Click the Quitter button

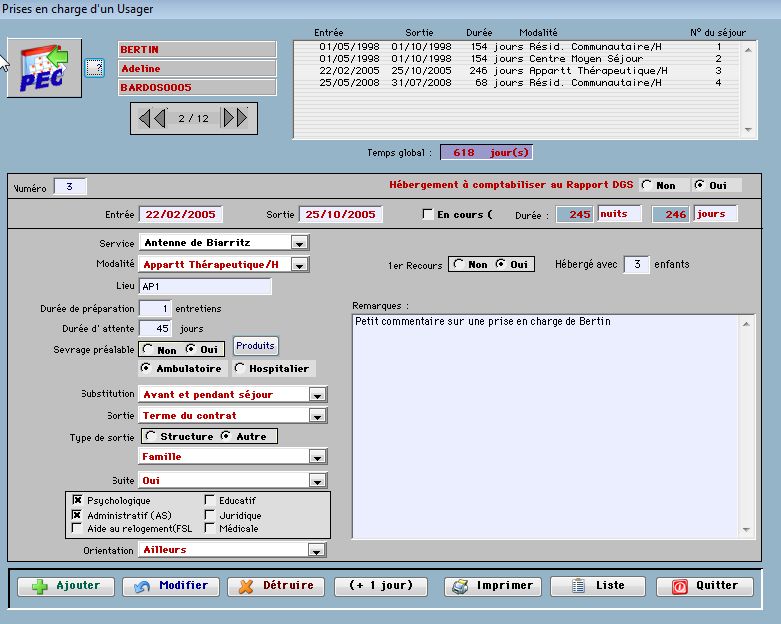[x=705, y=586]
